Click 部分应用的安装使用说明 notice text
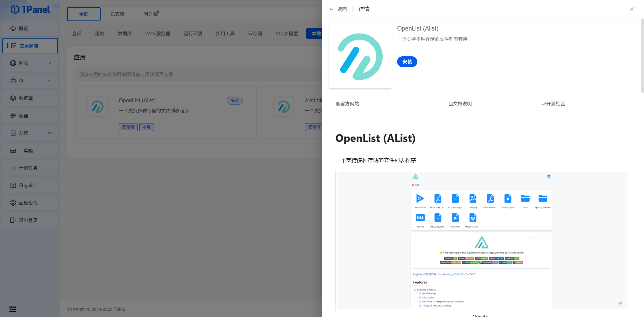 tap(126, 74)
